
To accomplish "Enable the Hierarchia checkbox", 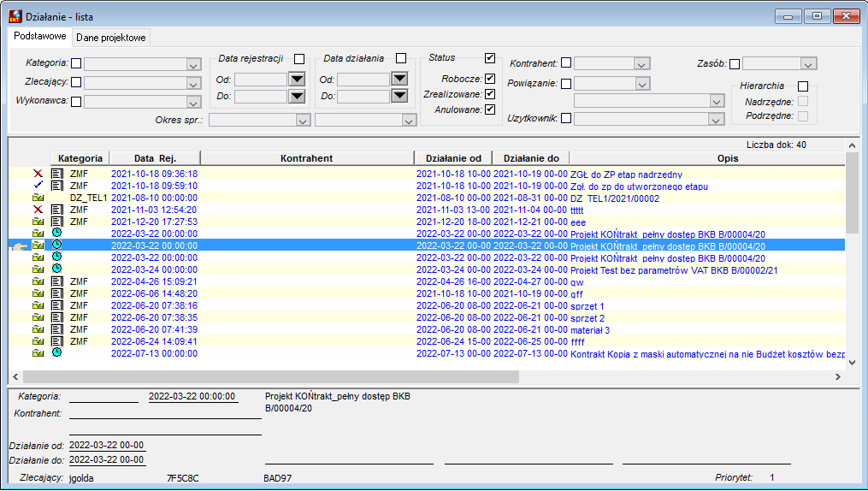I will point(803,86).
